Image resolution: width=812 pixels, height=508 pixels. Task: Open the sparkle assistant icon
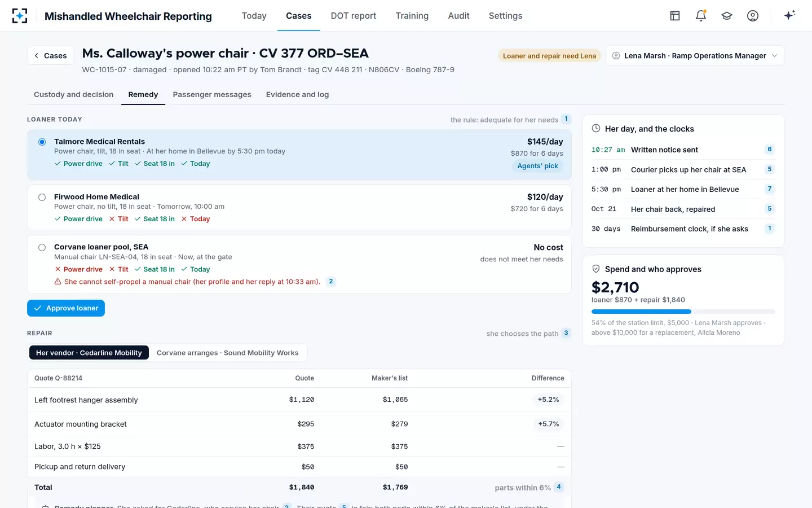point(789,15)
